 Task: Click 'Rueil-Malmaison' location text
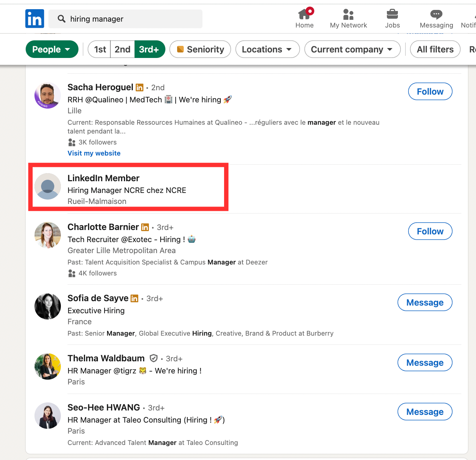[x=97, y=201]
